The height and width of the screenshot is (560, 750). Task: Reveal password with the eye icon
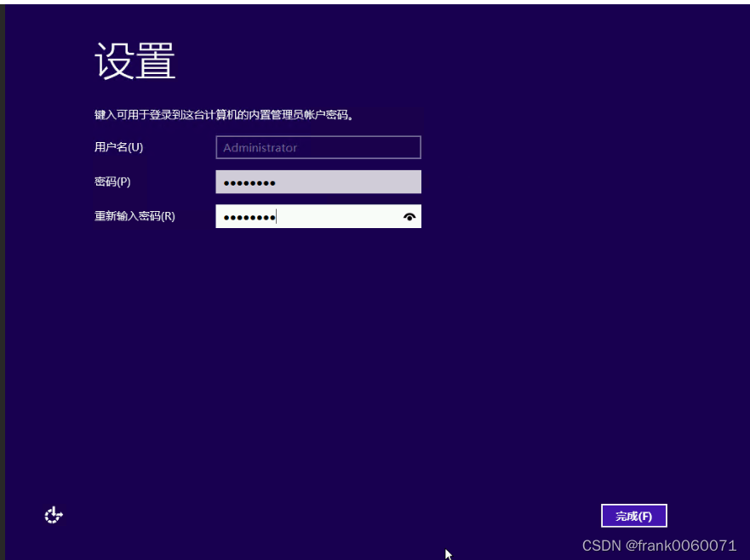pos(409,217)
